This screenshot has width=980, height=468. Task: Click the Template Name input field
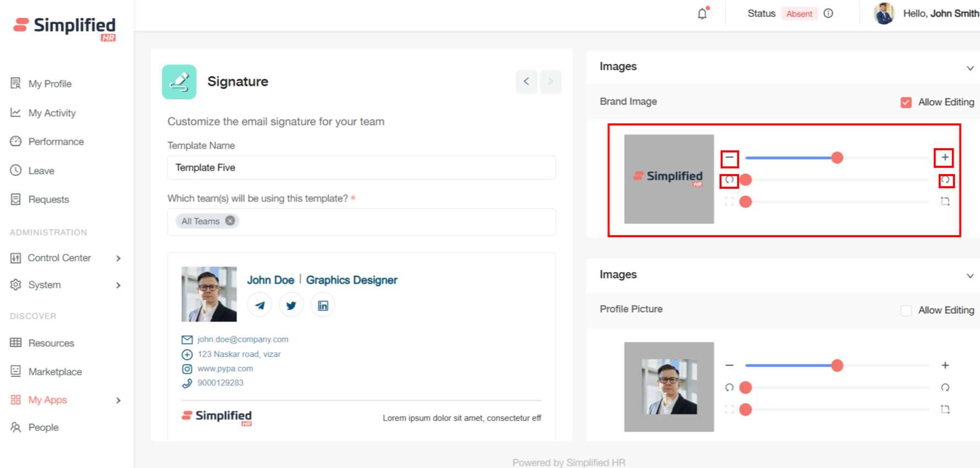click(x=361, y=167)
